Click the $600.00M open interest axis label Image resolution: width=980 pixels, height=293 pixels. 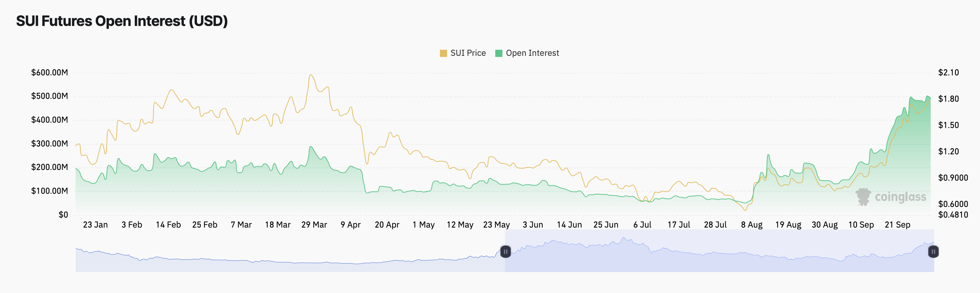pos(49,73)
